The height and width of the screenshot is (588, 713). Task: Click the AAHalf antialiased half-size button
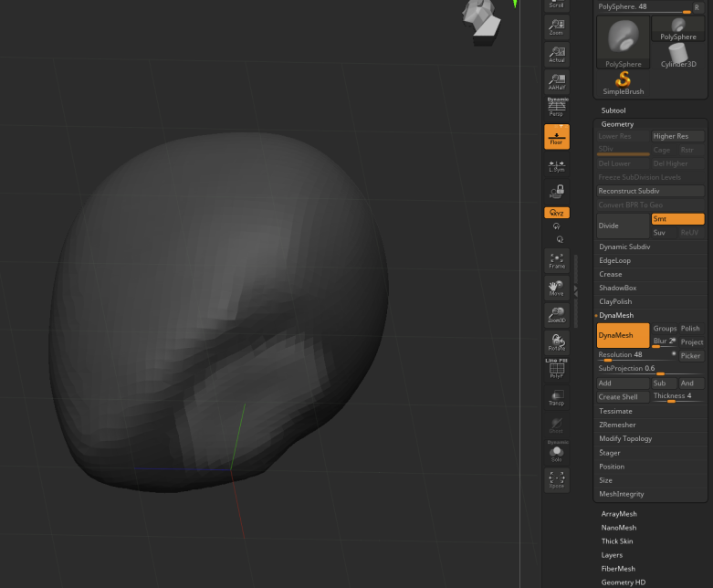click(557, 82)
